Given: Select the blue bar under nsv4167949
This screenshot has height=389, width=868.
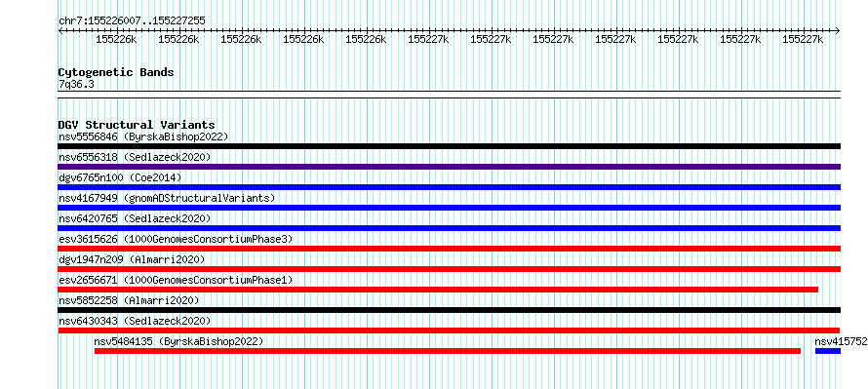Looking at the screenshot, I should [x=449, y=208].
